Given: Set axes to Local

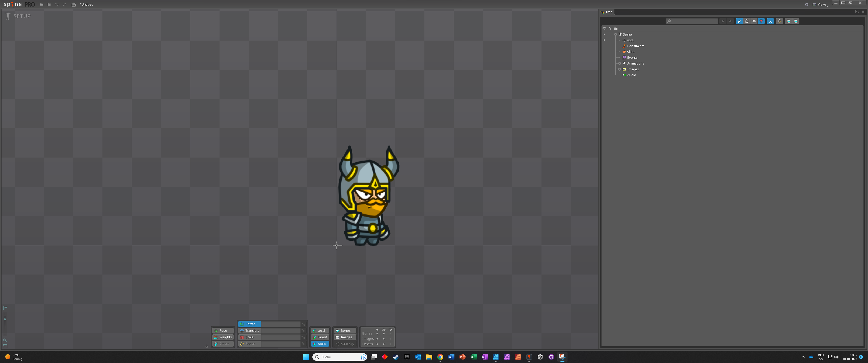Looking at the screenshot, I should [320, 331].
